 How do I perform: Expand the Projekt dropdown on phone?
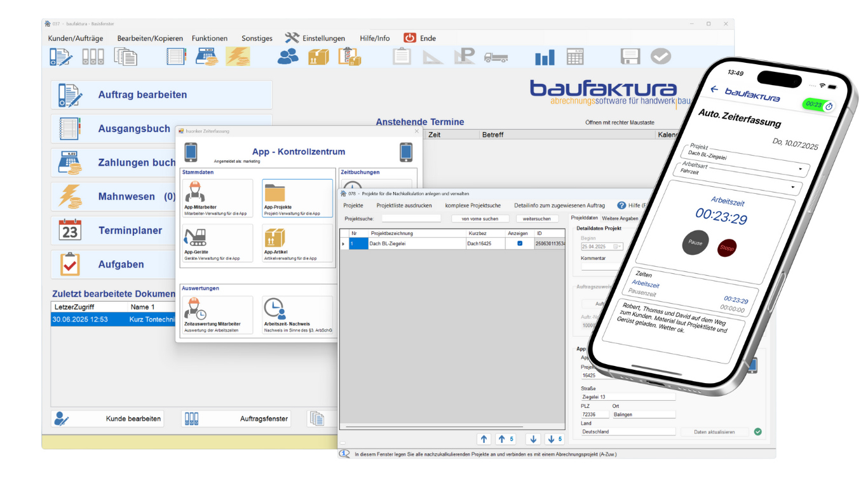pyautogui.click(x=799, y=170)
